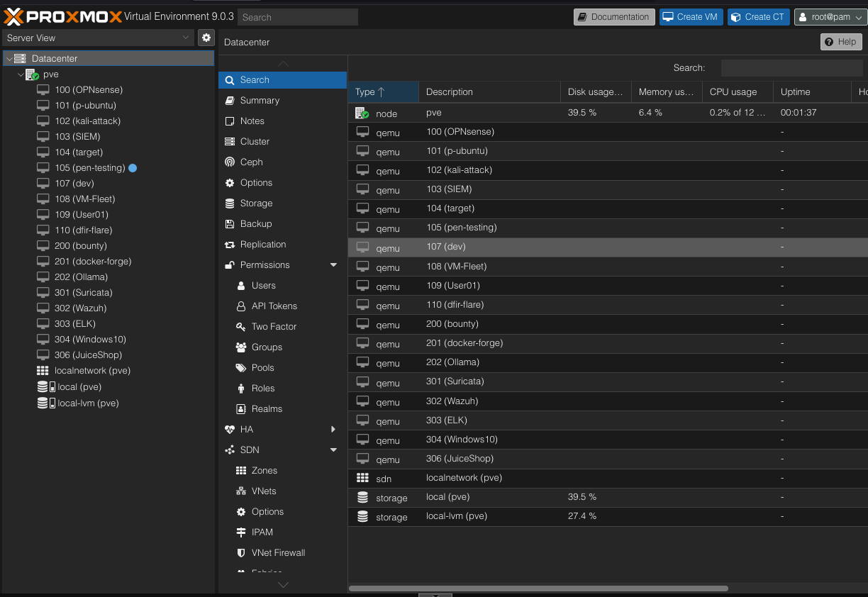Click the Proxmox logo in header
Screen dimensions: 868x597
(62, 16)
